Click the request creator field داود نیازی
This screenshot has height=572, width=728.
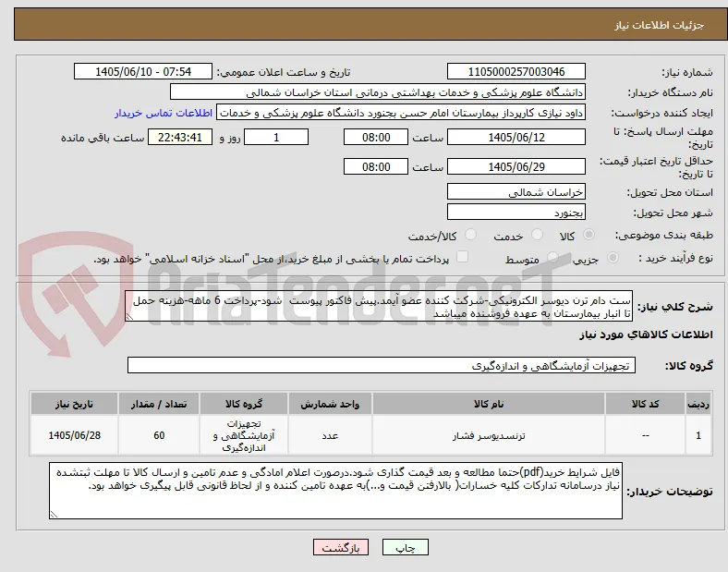tap(401, 113)
